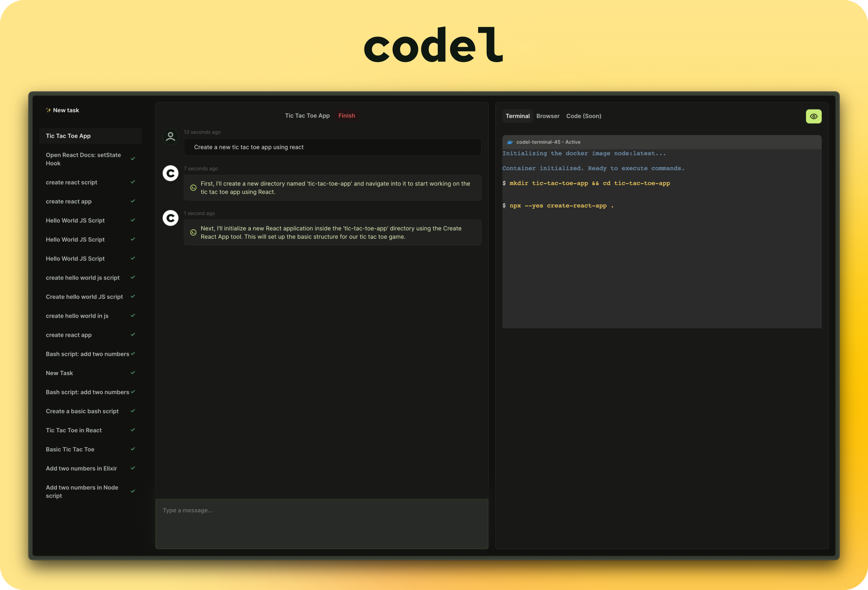Image resolution: width=868 pixels, height=590 pixels.
Task: Select 'Basic Tic Tac Toe' from sidebar list
Action: [x=70, y=449]
